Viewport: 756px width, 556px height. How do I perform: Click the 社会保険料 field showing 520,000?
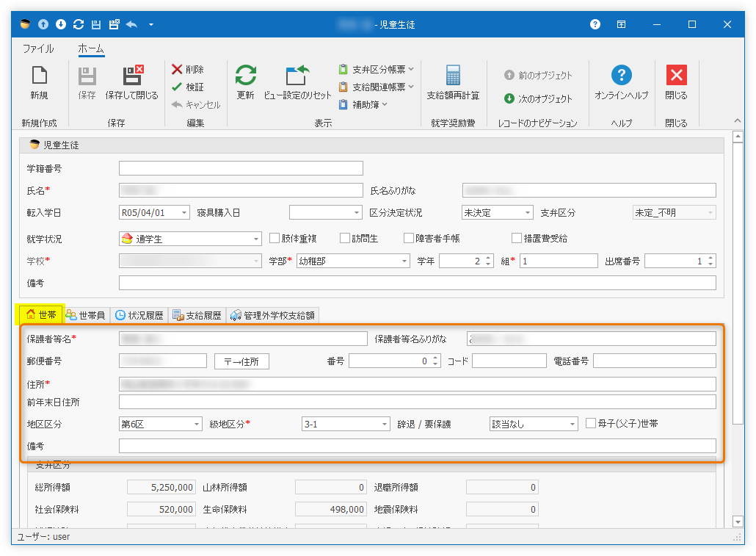click(x=161, y=509)
